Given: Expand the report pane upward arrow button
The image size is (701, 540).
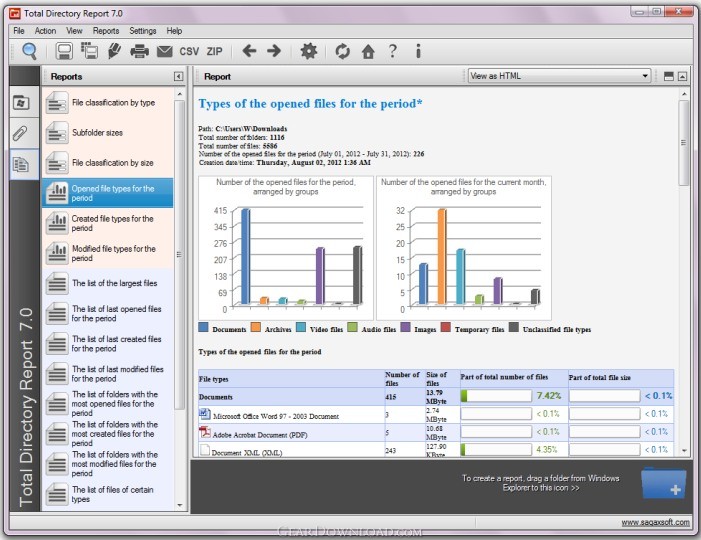Looking at the screenshot, I should [x=682, y=76].
